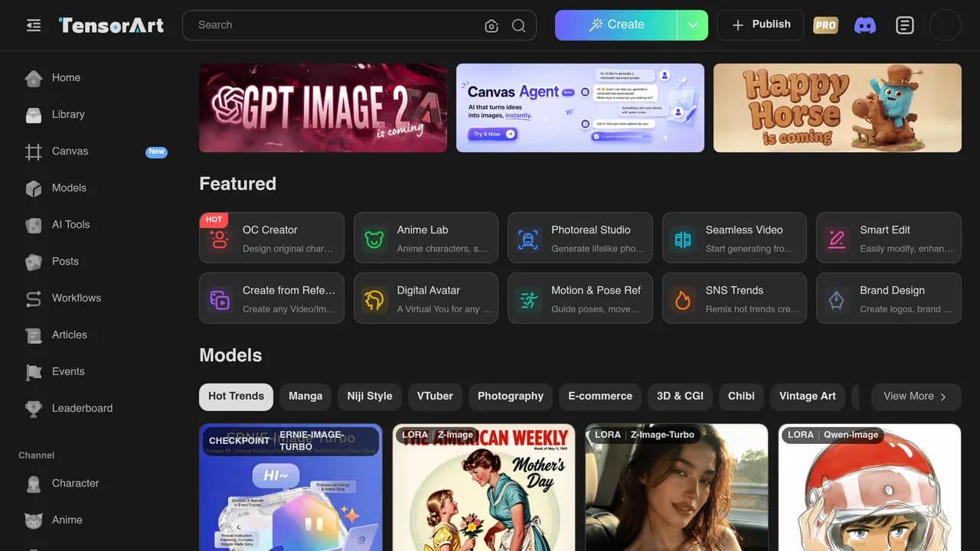Open the Qwen-Image LORA helmet card

click(x=870, y=487)
